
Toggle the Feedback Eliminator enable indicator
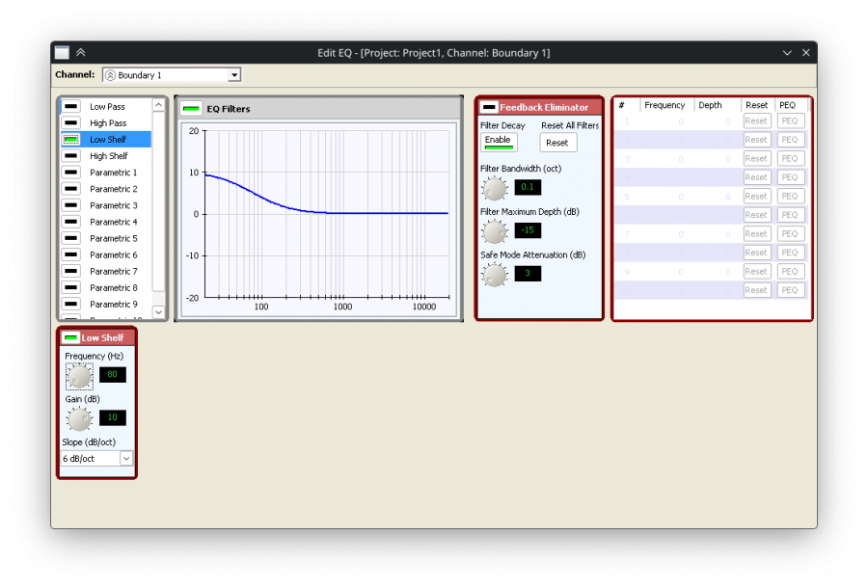tap(489, 107)
